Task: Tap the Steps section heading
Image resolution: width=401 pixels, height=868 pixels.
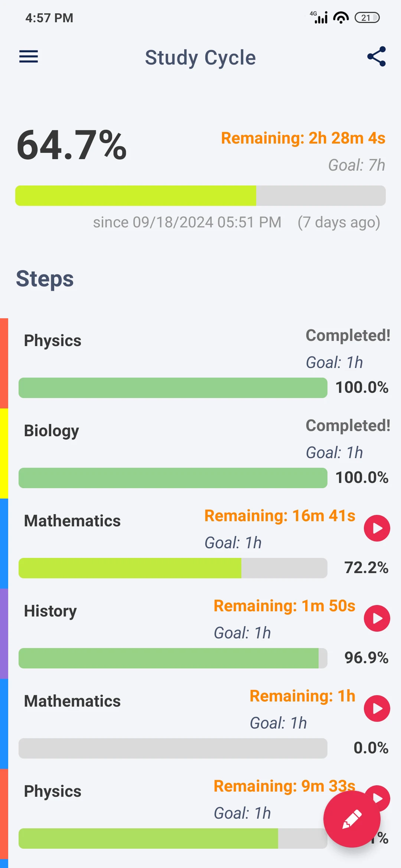Action: click(x=45, y=279)
